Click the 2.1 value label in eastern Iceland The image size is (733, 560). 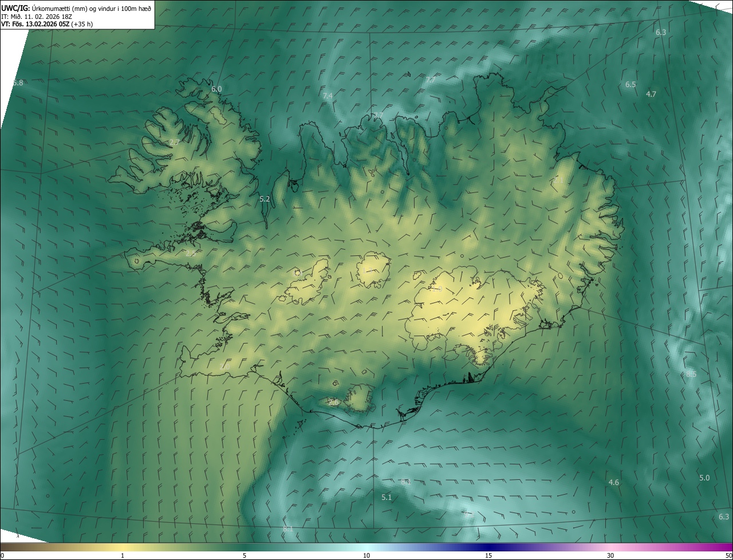[x=558, y=181]
